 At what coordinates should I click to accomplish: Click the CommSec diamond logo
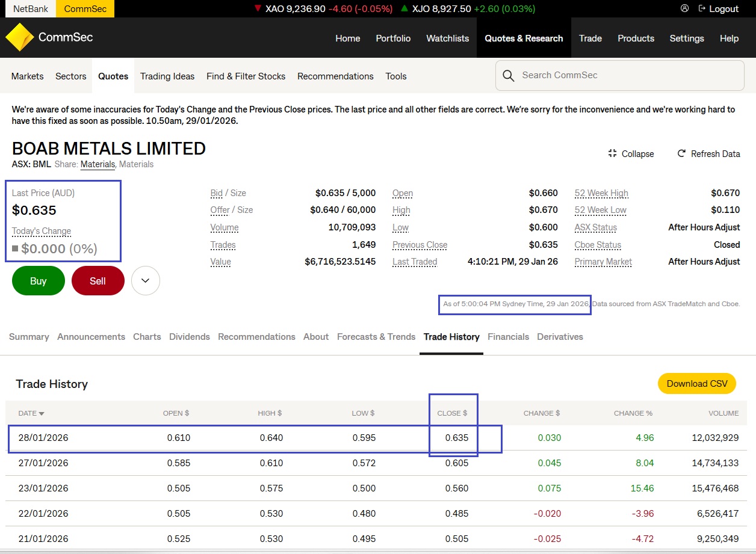[19, 38]
